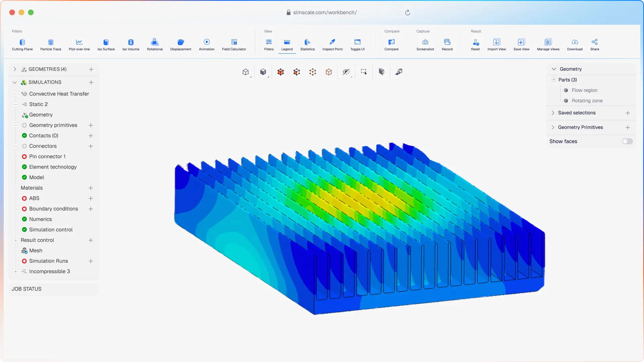Image resolution: width=644 pixels, height=362 pixels.
Task: Create a new Simulation Run
Action: 91,261
